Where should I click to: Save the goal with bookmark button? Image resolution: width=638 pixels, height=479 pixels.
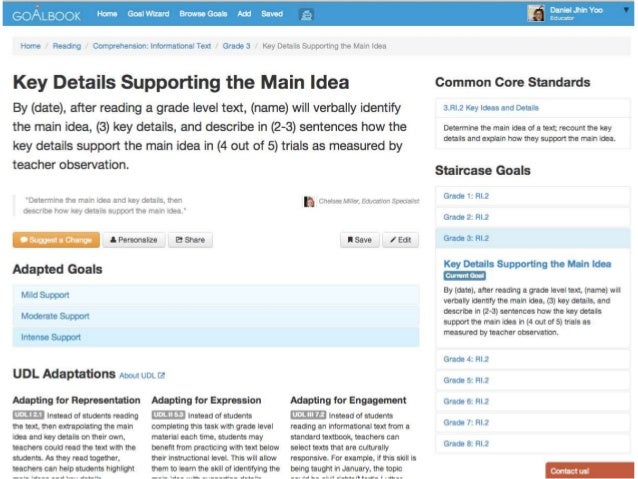tap(359, 240)
